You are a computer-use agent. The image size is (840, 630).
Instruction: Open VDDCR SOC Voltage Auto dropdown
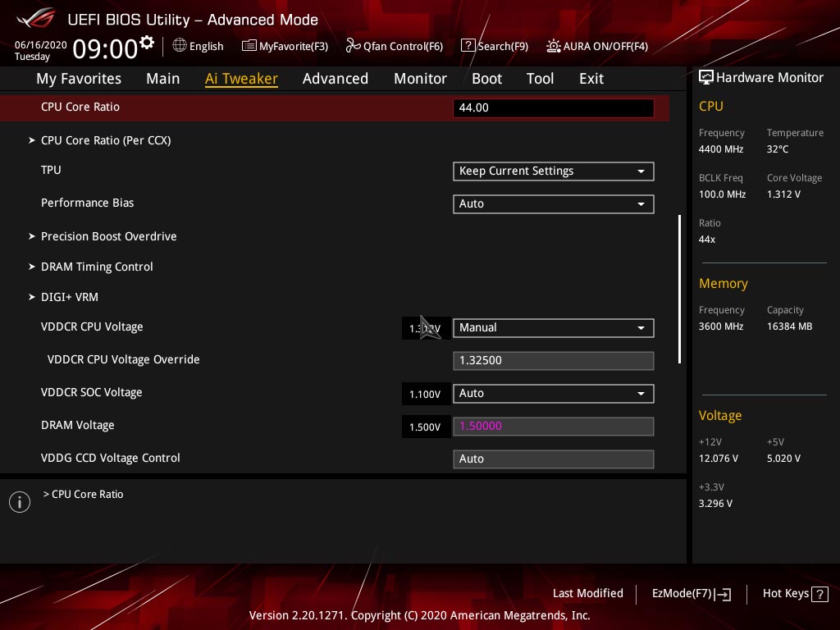click(554, 393)
